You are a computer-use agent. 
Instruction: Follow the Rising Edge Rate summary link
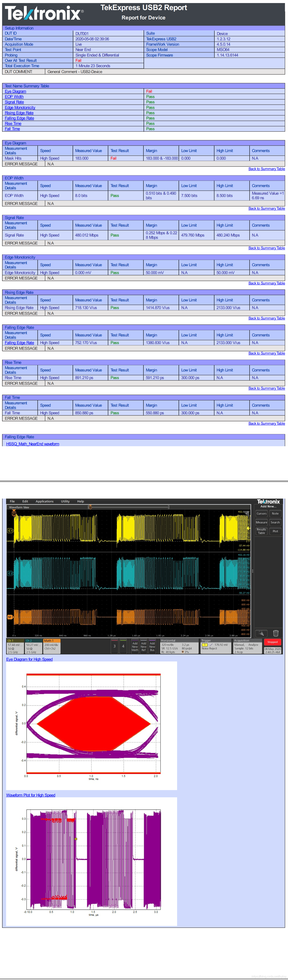(19, 113)
